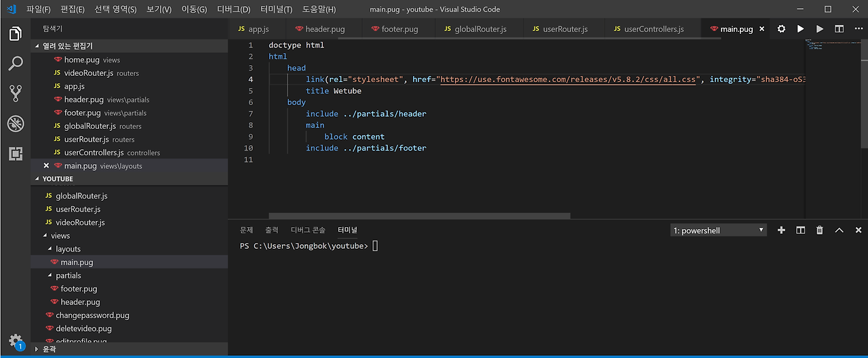
Task: Open the 편집(E) menu
Action: point(73,9)
